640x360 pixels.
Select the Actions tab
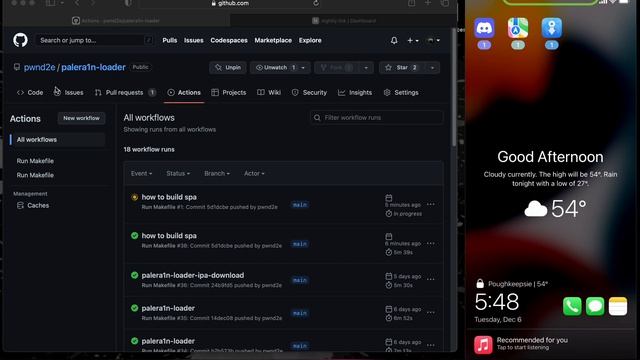[x=184, y=93]
